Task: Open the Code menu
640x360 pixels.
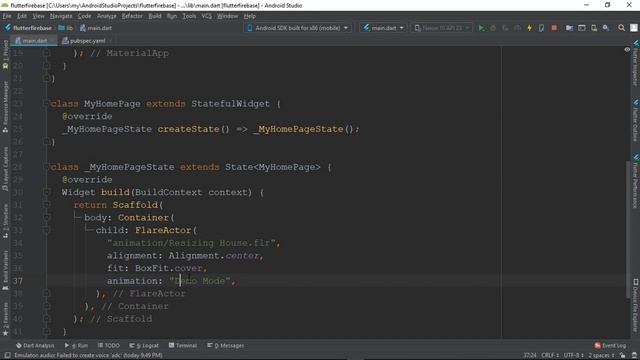Action: point(84,16)
